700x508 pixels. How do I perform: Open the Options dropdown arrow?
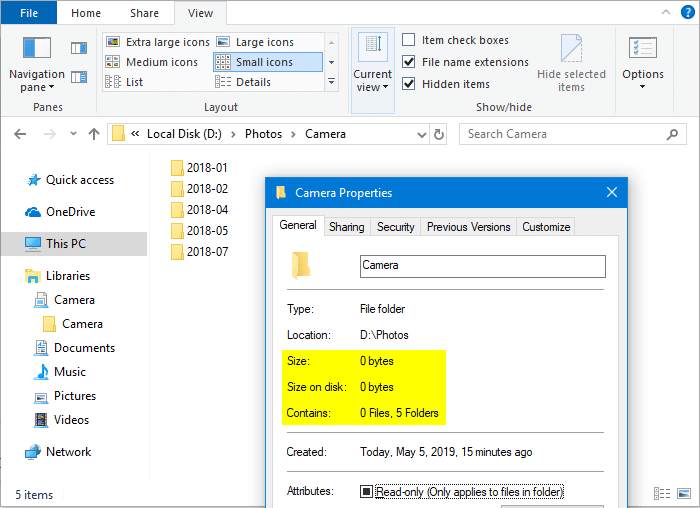coord(642,87)
